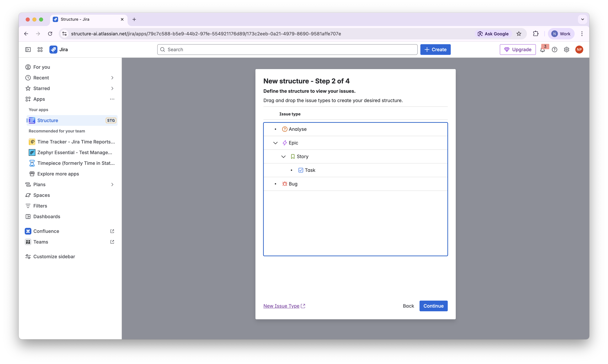Click the notifications bell icon
The width and height of the screenshot is (608, 364).
542,50
